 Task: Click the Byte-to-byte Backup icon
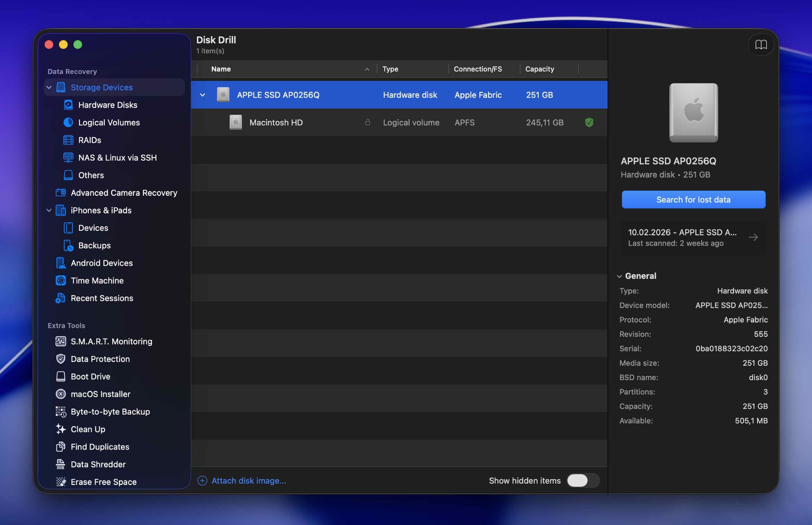61,412
